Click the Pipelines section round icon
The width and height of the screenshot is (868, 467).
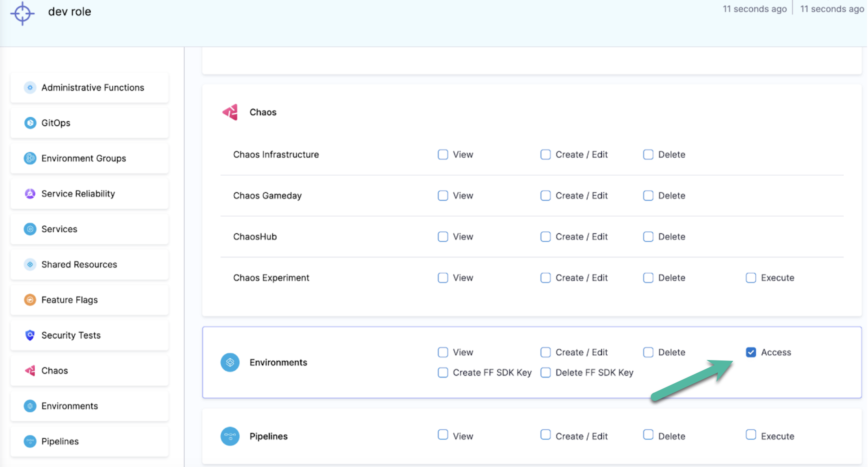click(230, 436)
